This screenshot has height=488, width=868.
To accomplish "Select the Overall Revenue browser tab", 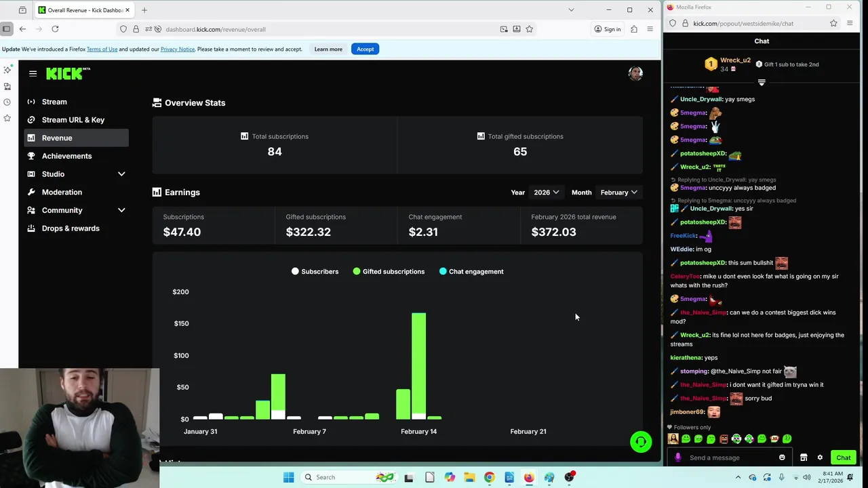I will point(83,10).
